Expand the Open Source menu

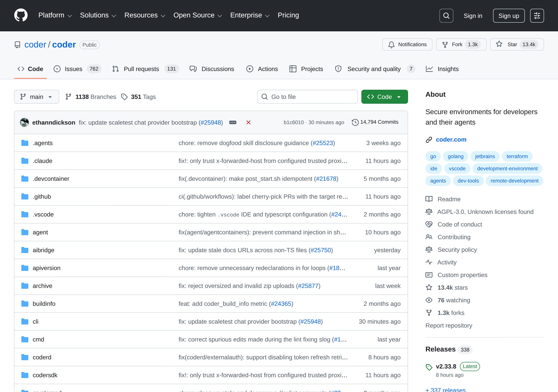click(197, 15)
